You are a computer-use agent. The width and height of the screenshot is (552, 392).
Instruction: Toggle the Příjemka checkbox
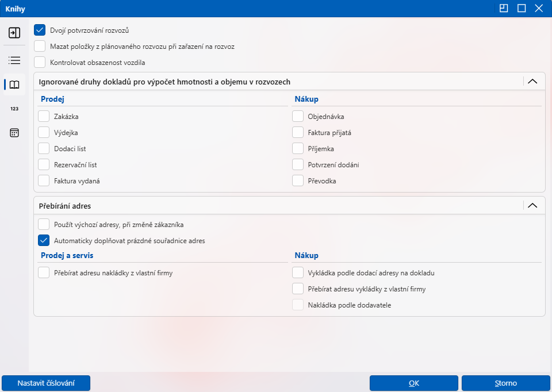click(298, 149)
